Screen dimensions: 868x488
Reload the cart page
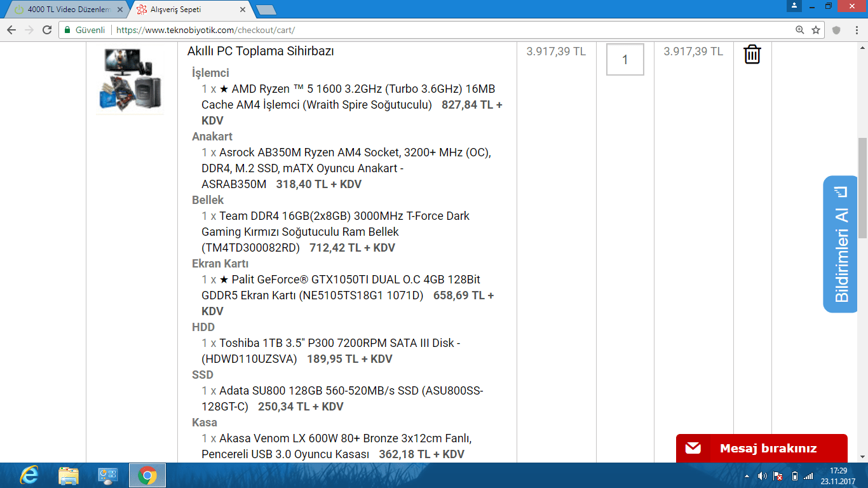(47, 30)
